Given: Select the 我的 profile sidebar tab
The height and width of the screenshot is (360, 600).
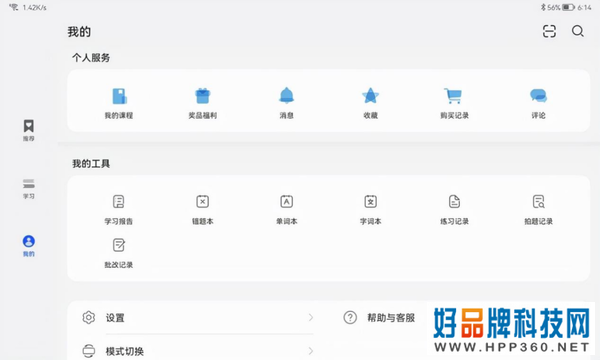Looking at the screenshot, I should [29, 246].
